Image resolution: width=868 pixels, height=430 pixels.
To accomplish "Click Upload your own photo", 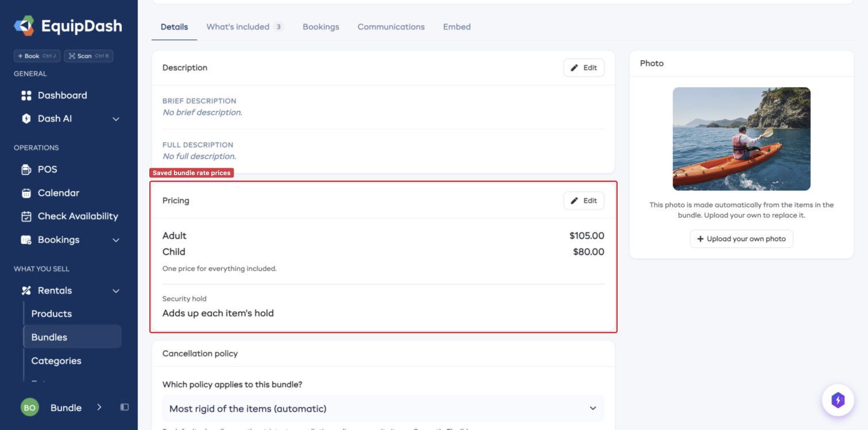I will point(742,239).
